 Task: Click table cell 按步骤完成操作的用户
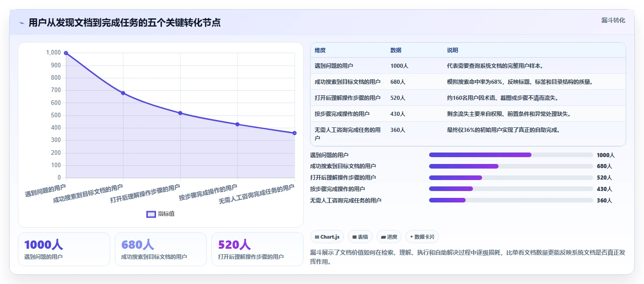coord(342,114)
